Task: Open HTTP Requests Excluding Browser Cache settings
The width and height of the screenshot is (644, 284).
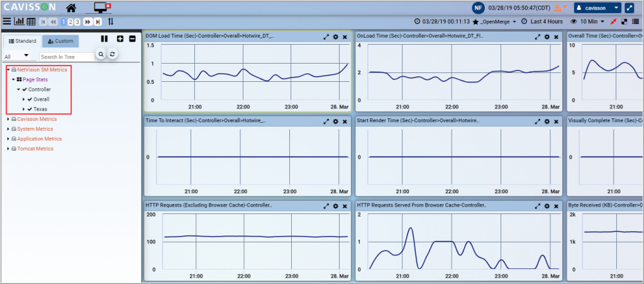Action: [336, 206]
